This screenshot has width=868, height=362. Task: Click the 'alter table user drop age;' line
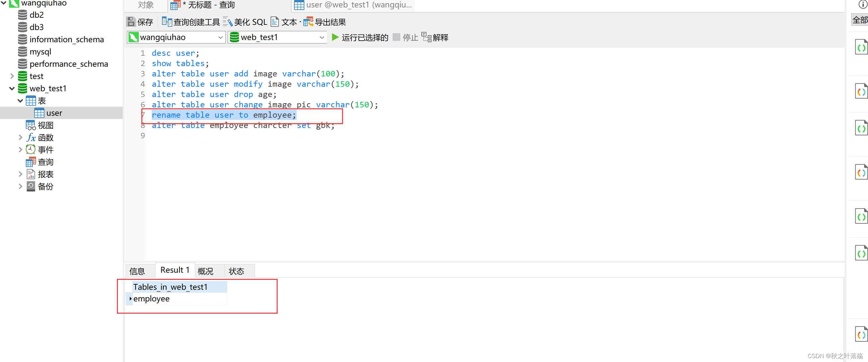pyautogui.click(x=214, y=94)
